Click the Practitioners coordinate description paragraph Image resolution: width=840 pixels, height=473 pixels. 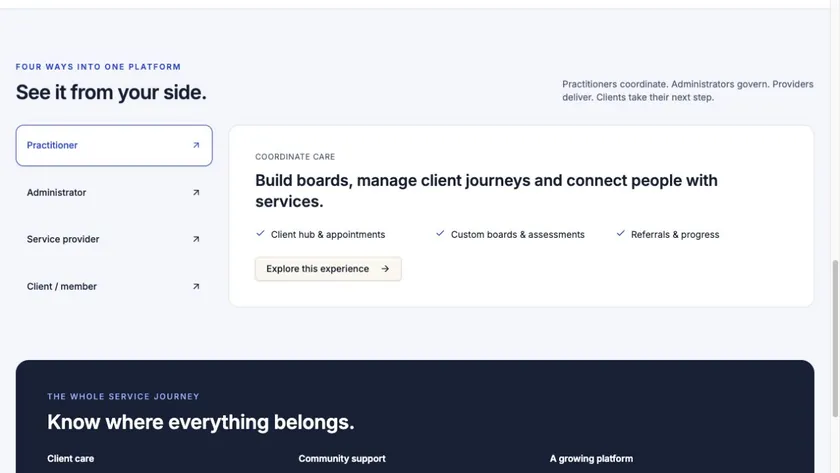coord(688,91)
